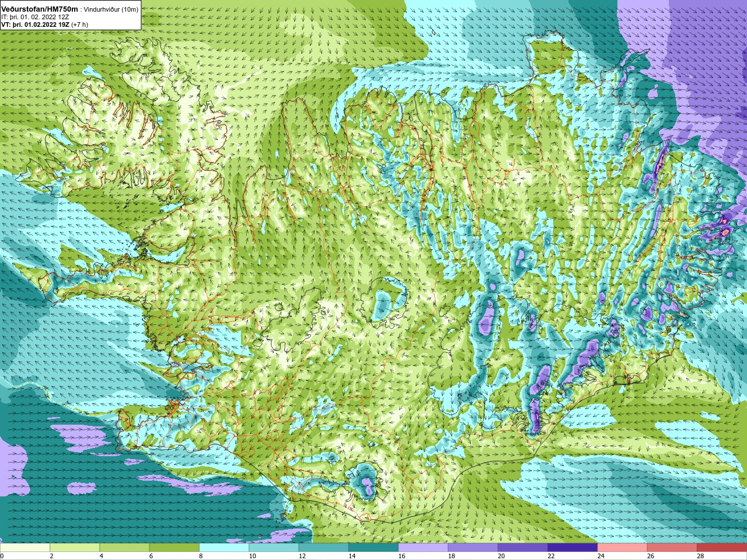This screenshot has height=560, width=747.
Task: Select the red above-28 legend swatch
Action: point(722,548)
